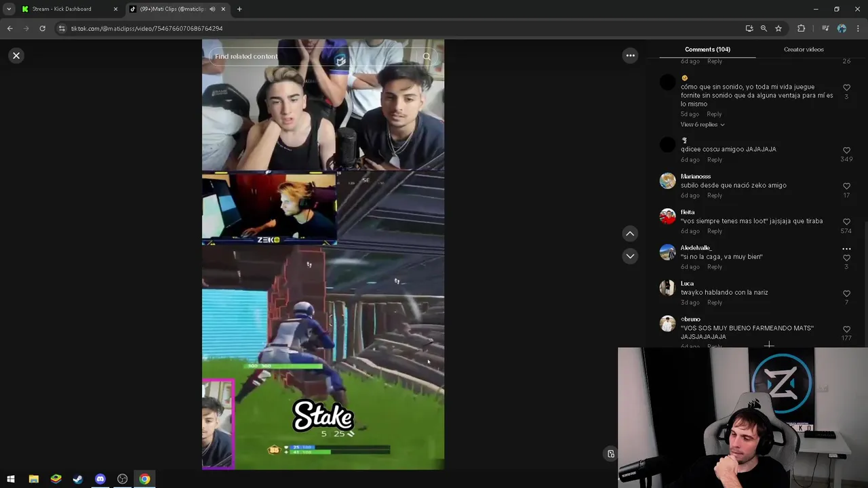Switch to the Stream - Kick Dashboard tab
Screen dimensions: 868x488
68,9
